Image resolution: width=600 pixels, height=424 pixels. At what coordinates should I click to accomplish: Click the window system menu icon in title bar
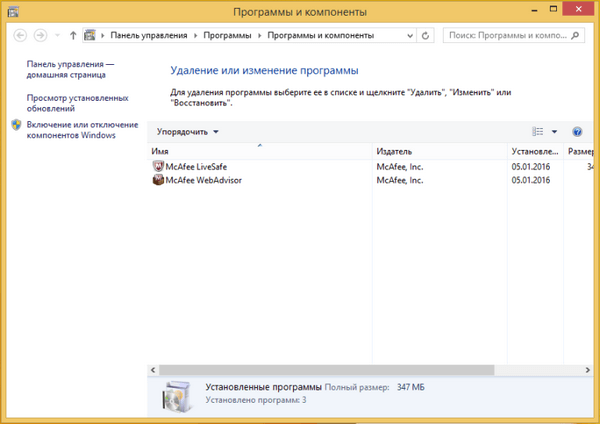(x=13, y=11)
